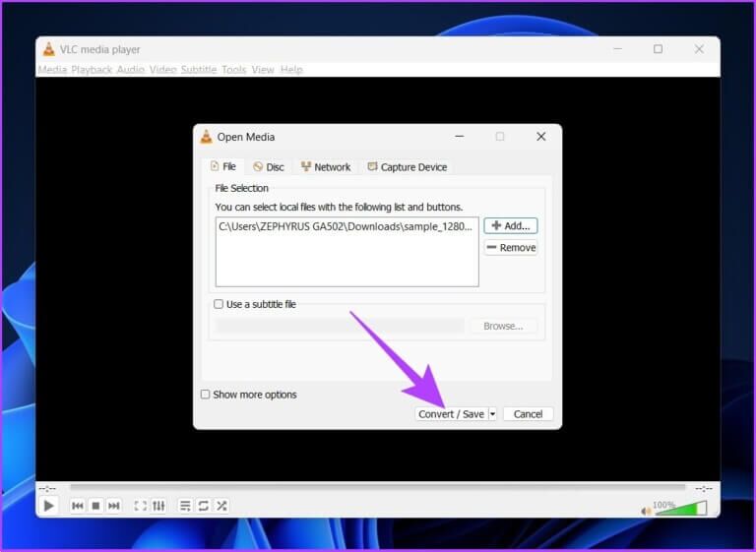Click the subtitle file path field
The width and height of the screenshot is (756, 552).
click(340, 327)
